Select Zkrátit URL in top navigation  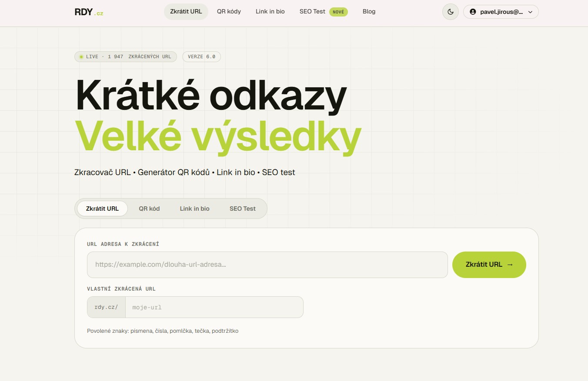[186, 12]
